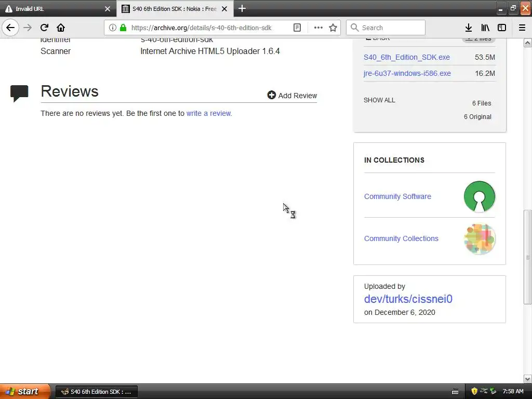532x399 pixels.
Task: Reload the current page
Action: click(x=44, y=28)
